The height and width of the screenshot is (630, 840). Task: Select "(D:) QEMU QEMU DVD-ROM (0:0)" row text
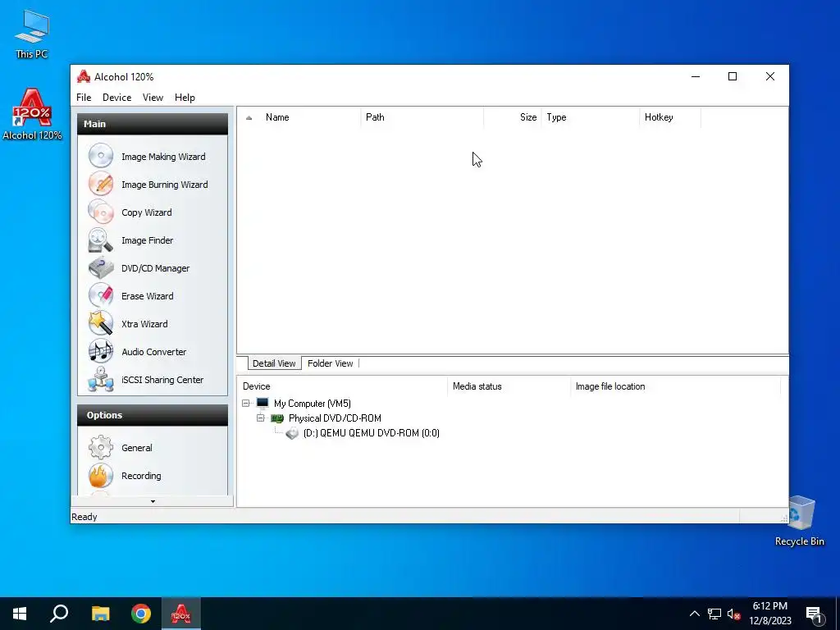(372, 433)
